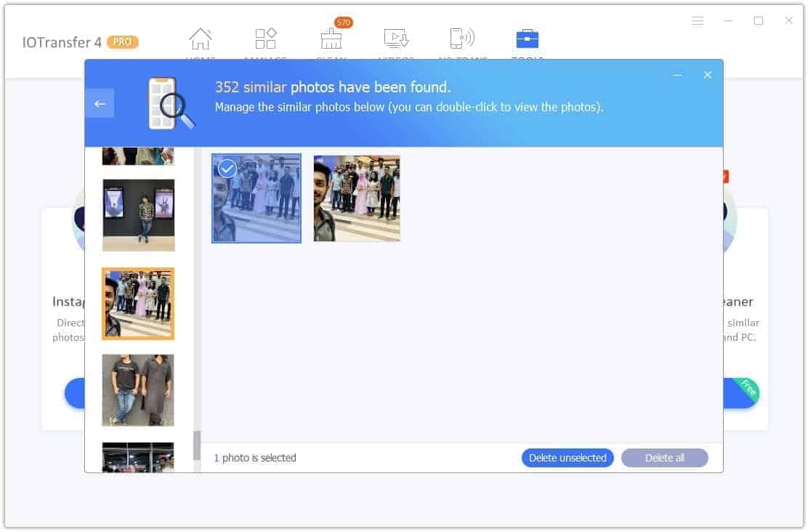Click the photo search magnifier icon in dialog header

pyautogui.click(x=172, y=103)
